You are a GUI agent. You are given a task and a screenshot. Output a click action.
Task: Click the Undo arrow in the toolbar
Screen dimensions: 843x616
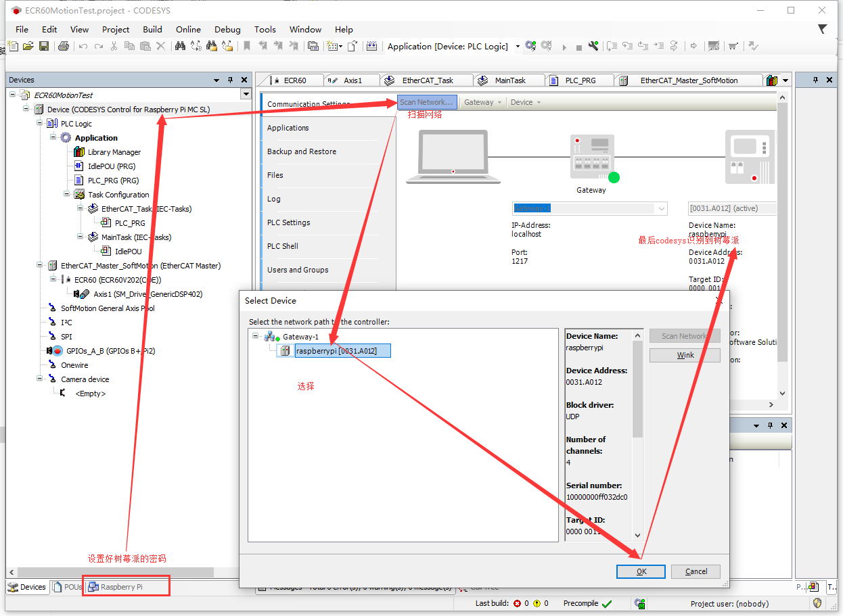point(83,46)
